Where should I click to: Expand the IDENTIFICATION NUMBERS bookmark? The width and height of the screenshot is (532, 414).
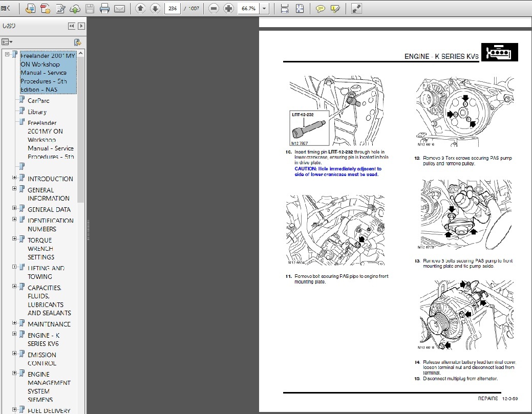(14, 219)
